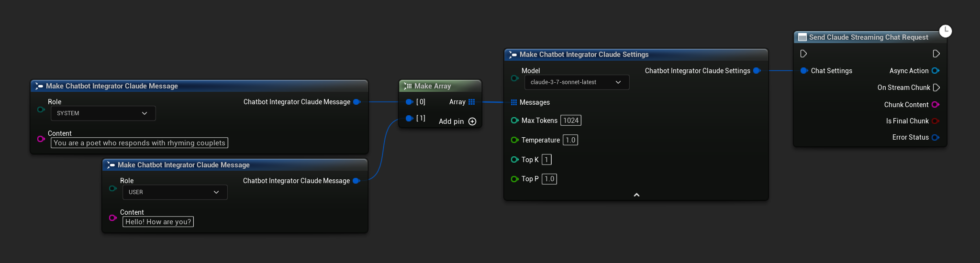Image resolution: width=980 pixels, height=263 pixels.
Task: Click the Chat Settings input pin
Action: (804, 71)
